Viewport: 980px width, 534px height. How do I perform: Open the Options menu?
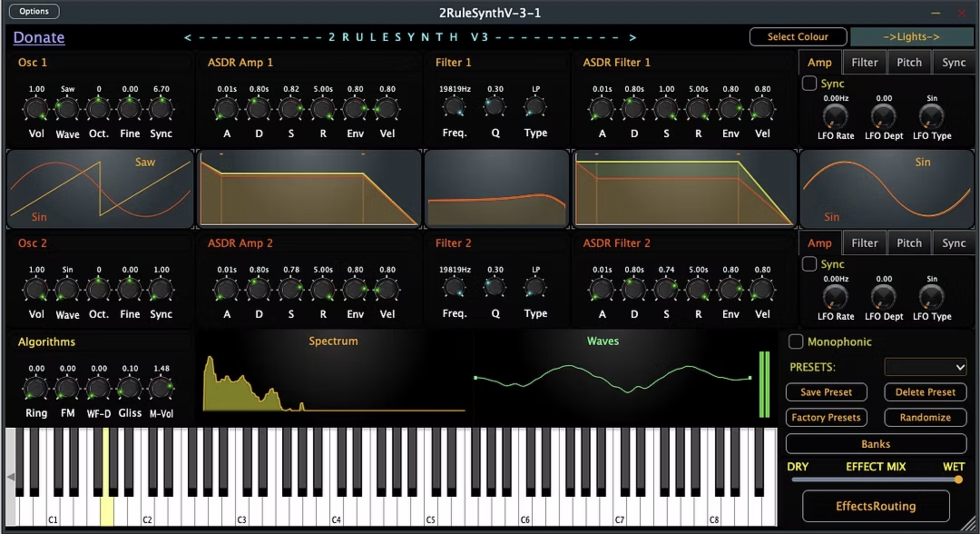coord(34,11)
